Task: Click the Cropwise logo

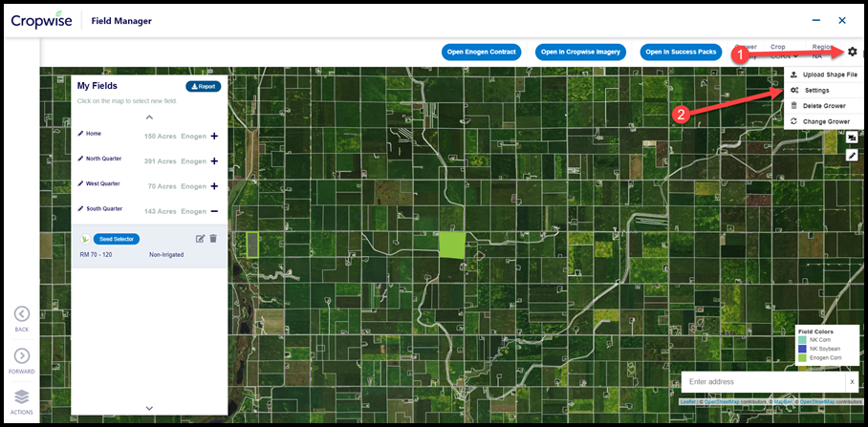Action: [41, 20]
